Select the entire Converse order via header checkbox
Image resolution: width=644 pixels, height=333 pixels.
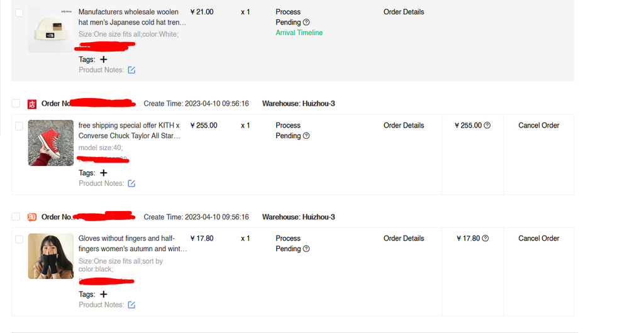click(16, 103)
